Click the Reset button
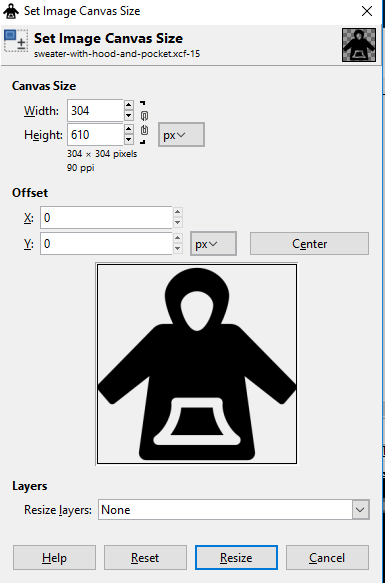Screen dimensions: 385x583 point(145,558)
